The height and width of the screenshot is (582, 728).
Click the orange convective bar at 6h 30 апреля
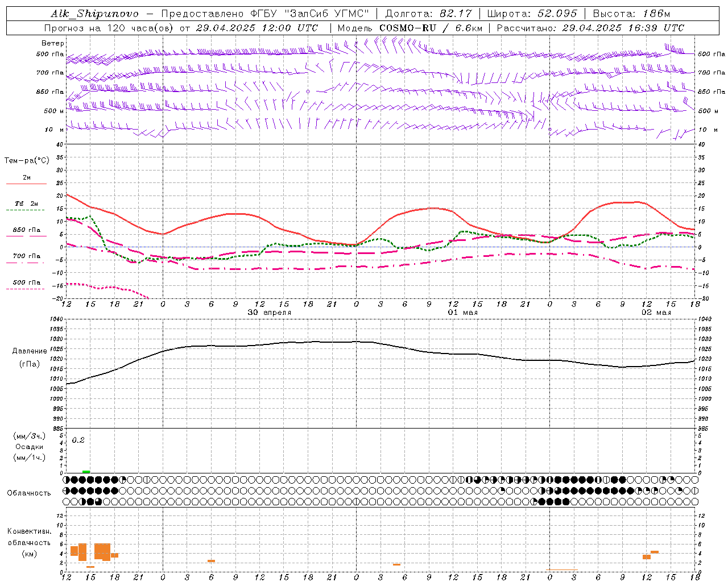[211, 561]
